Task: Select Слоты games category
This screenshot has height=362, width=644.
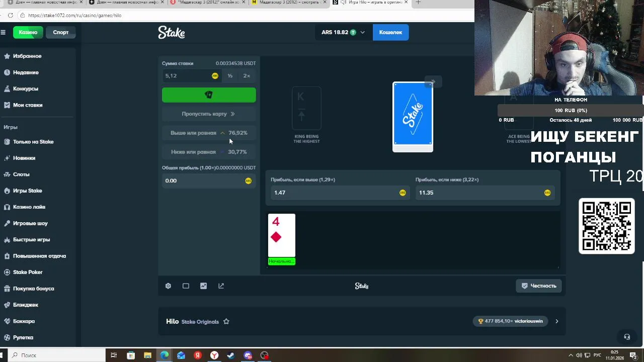Action: [21, 174]
